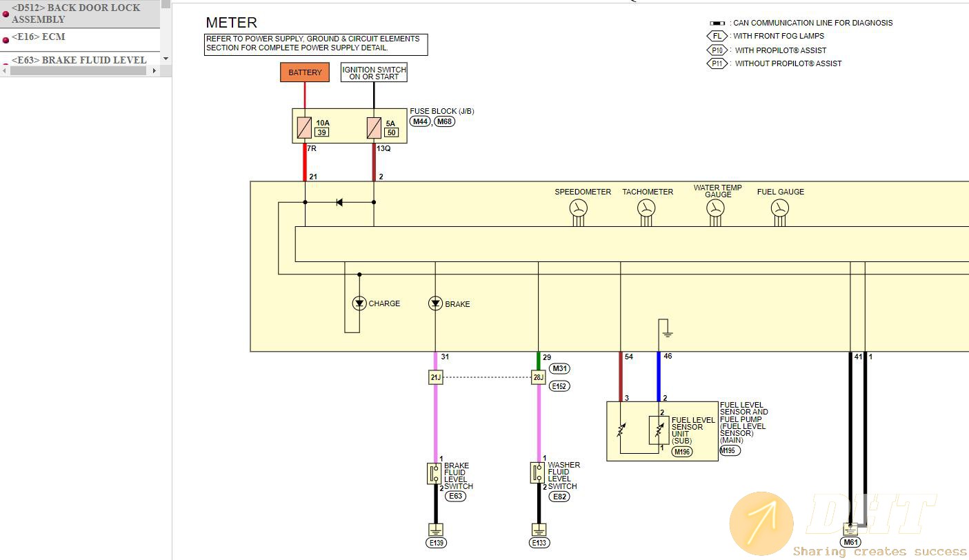This screenshot has width=969, height=560.
Task: Click the CAN communication line legend symbol
Action: (x=717, y=23)
